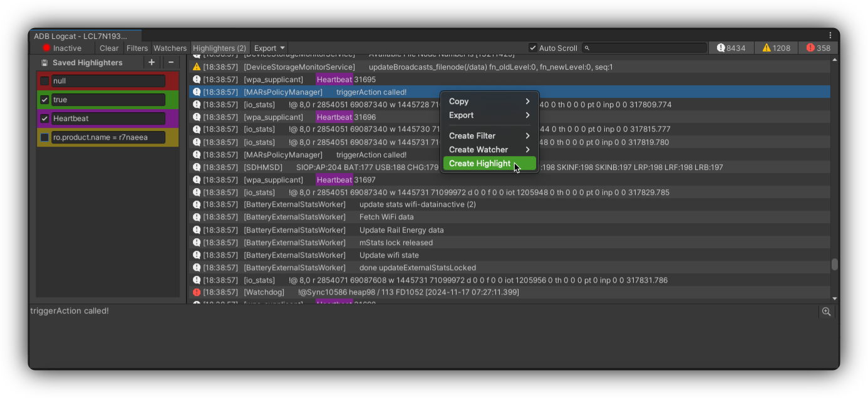The height and width of the screenshot is (398, 868).
Task: Expand the Create Filter submenu
Action: point(489,136)
